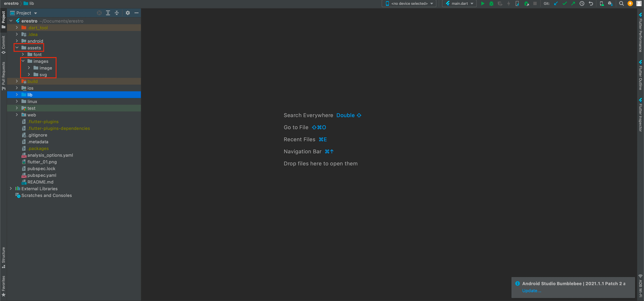The width and height of the screenshot is (644, 301).
Task: Expand the android folder
Action: tap(17, 41)
